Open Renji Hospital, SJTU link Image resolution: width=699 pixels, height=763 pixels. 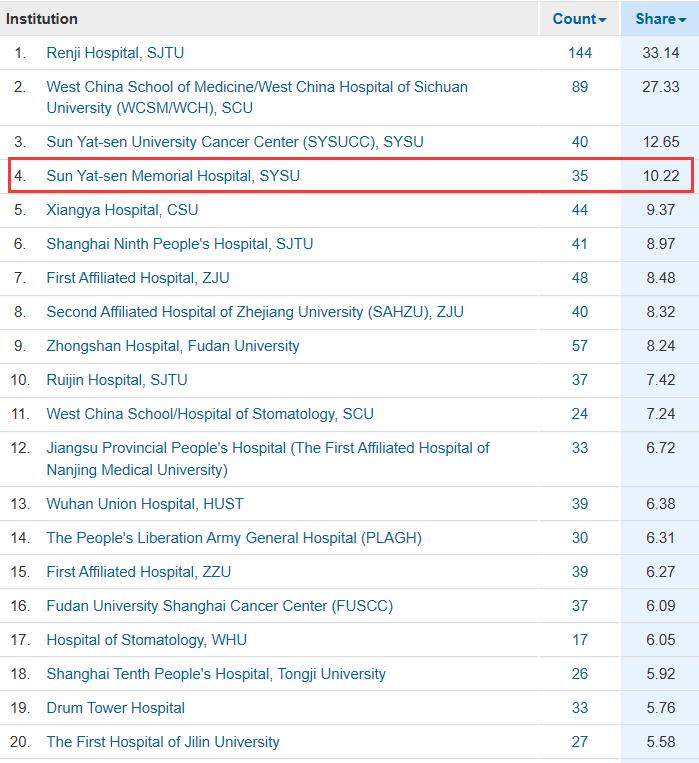click(115, 53)
